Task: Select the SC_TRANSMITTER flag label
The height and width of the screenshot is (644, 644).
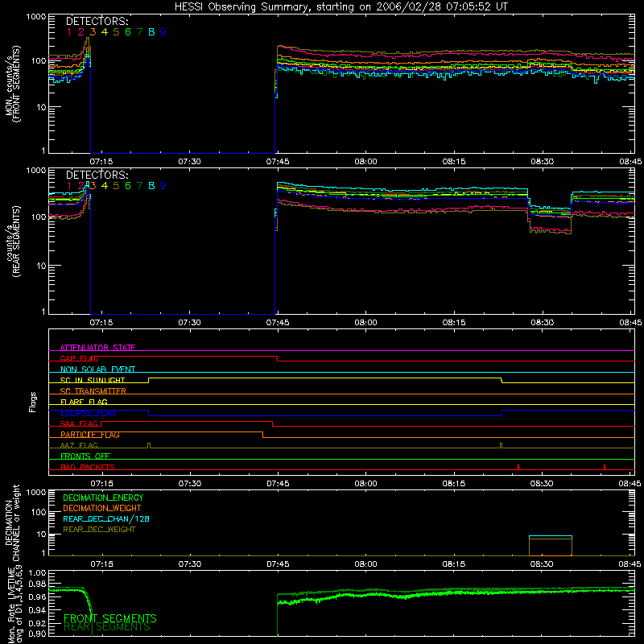Action: pyautogui.click(x=93, y=390)
